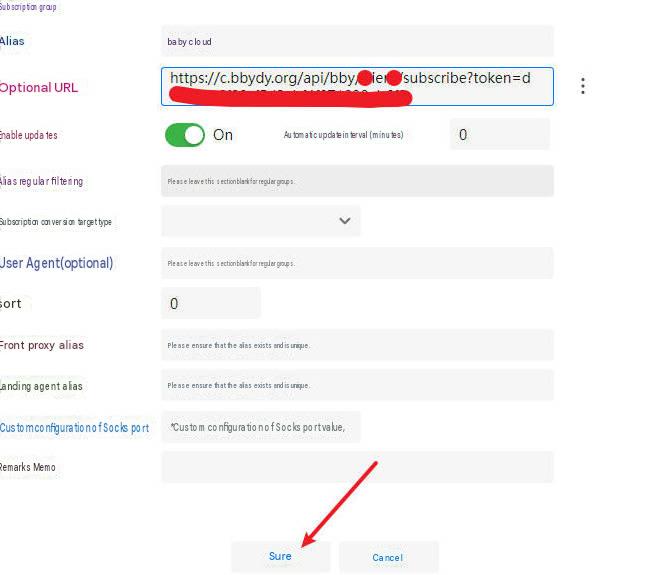Focus the Landing agent alias field

[357, 385]
